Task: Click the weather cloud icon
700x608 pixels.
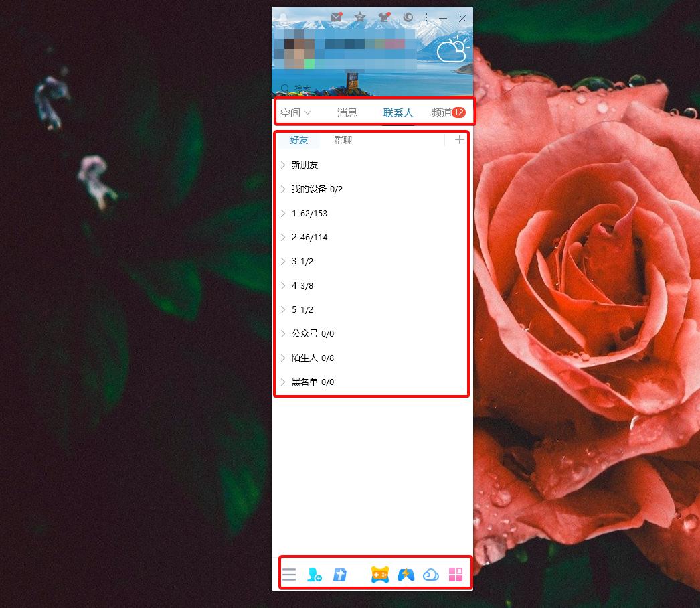Action: (x=452, y=51)
